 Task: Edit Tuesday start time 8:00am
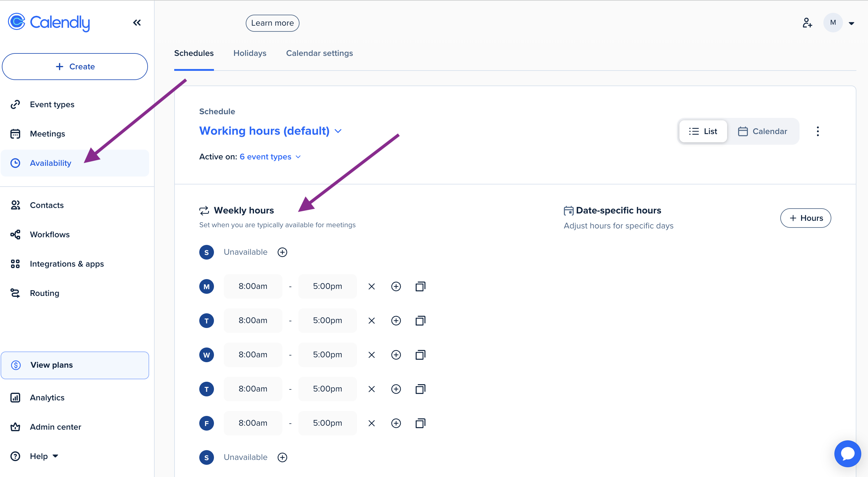coord(253,320)
